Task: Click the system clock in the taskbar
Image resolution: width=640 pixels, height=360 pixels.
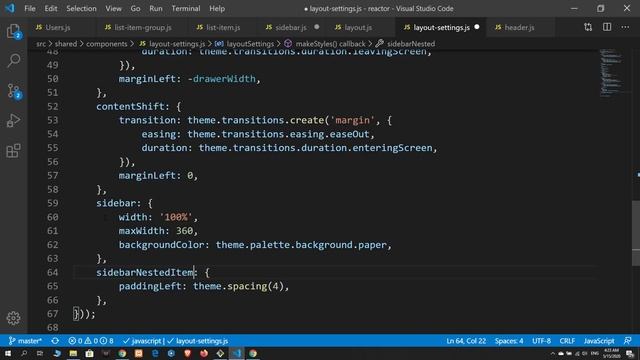Action: pyautogui.click(x=611, y=353)
